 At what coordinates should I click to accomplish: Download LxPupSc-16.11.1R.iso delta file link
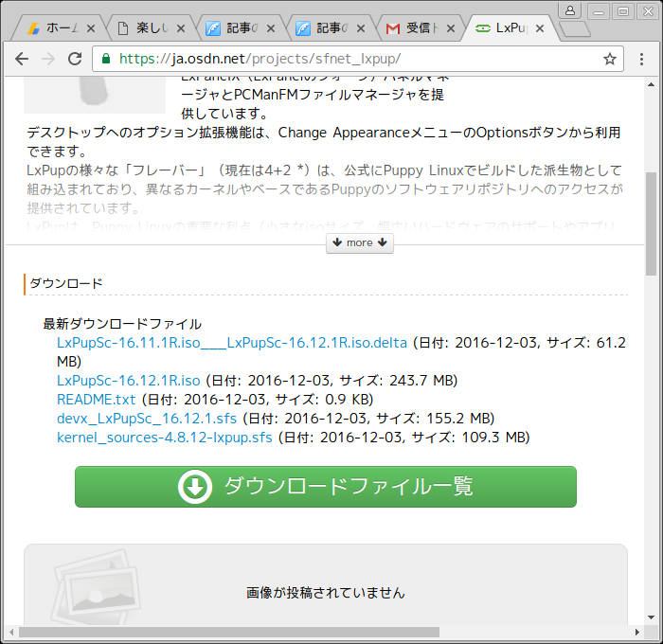click(x=232, y=343)
